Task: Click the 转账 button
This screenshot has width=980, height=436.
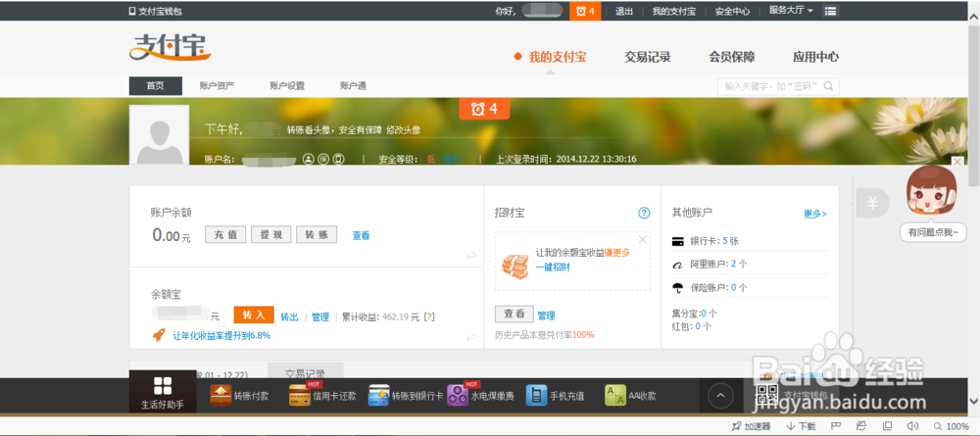Action: 317,235
